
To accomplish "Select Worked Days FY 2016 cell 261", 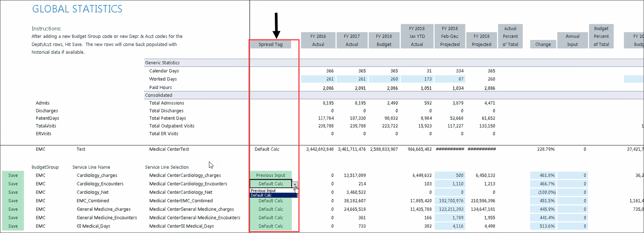I will [317, 79].
